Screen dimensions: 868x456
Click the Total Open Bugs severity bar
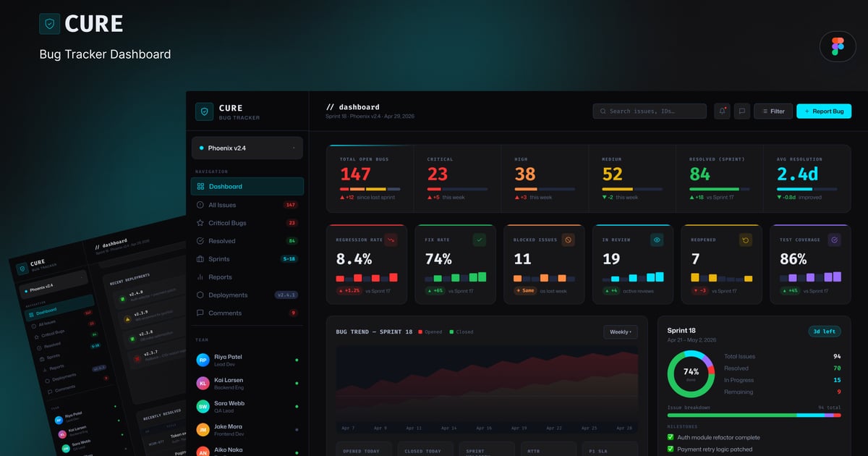click(370, 189)
